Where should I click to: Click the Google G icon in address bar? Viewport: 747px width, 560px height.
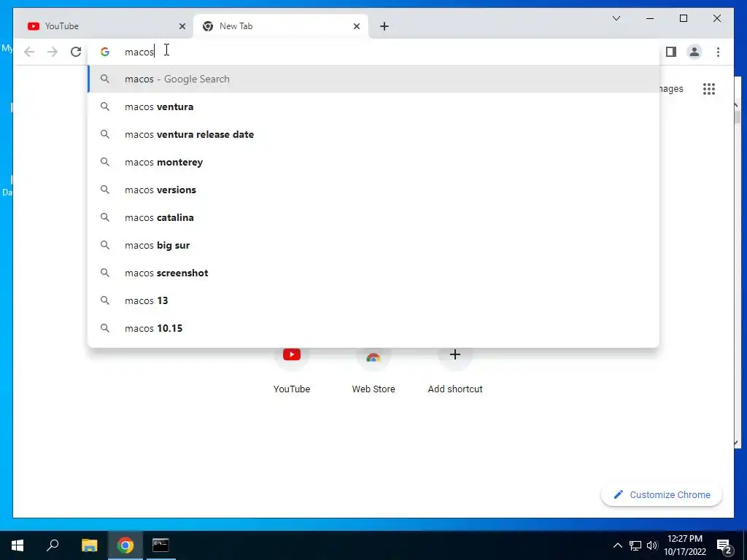click(x=105, y=52)
